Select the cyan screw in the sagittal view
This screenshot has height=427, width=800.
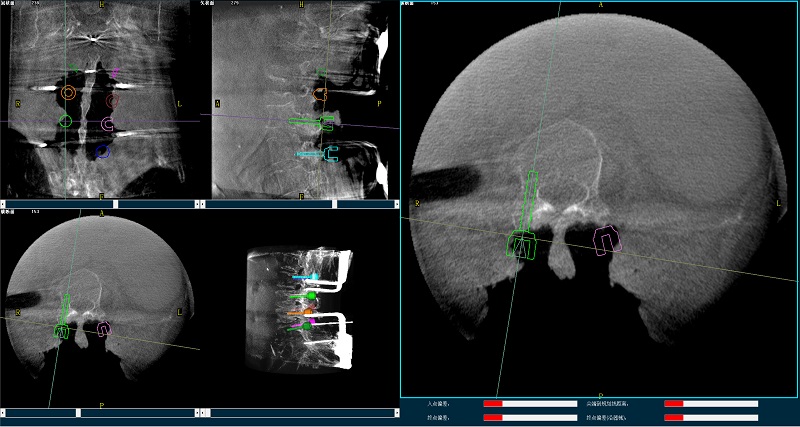click(x=318, y=154)
